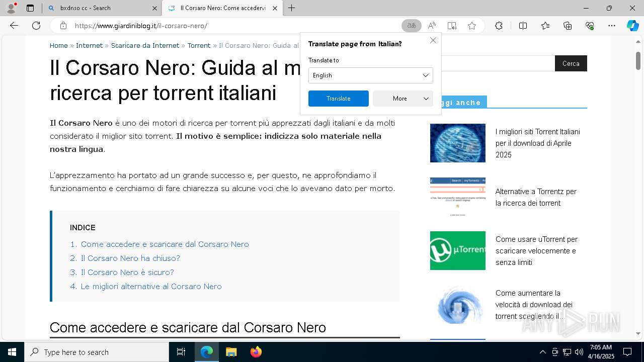Image resolution: width=644 pixels, height=362 pixels.
Task: Click the µTorrent logo thumbnail
Action: [x=458, y=250]
